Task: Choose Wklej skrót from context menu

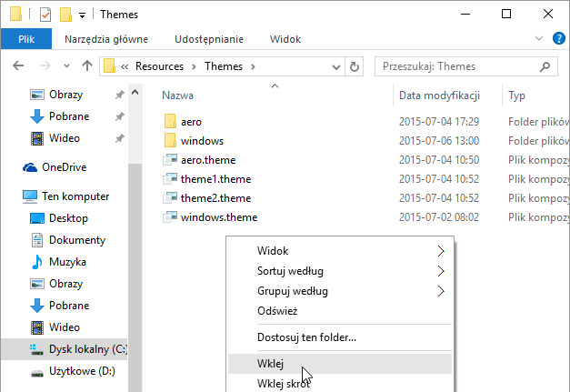Action: [x=340, y=383]
